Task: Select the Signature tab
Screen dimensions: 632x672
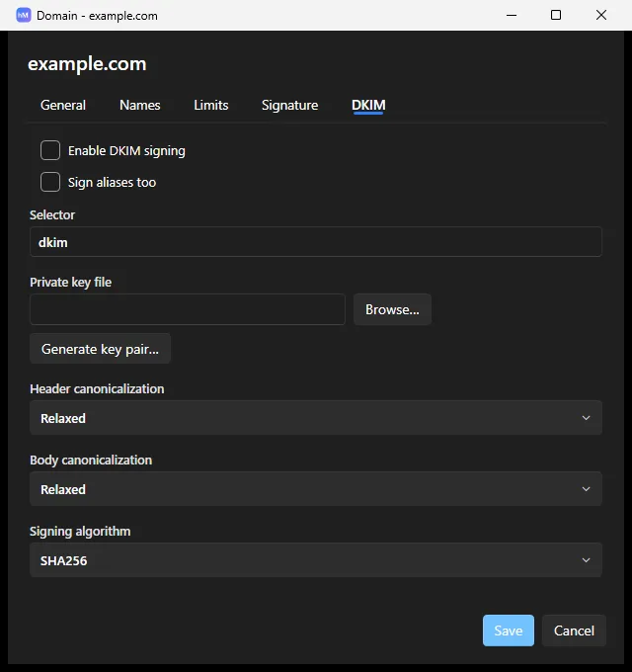Action: [x=290, y=105]
